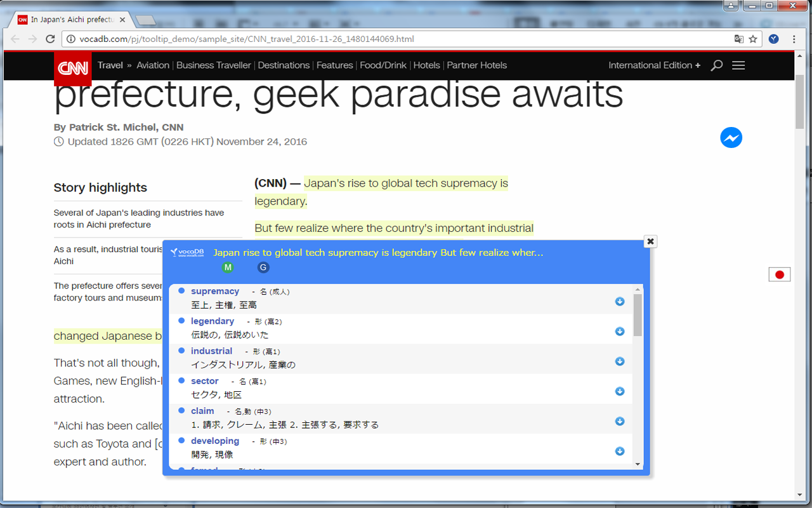Open the Features menu item
Viewport: 812px width, 508px height.
335,65
